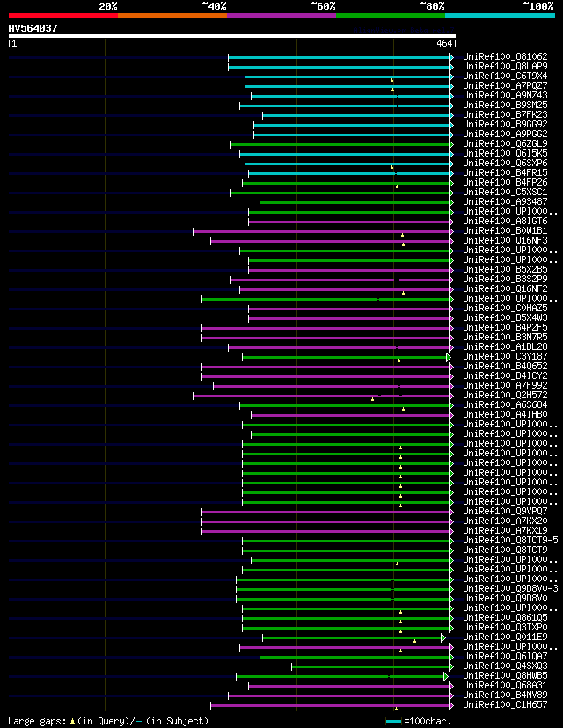
Task: Select the UniRef100_Q9D8V0-3 label
Action: click(x=510, y=588)
